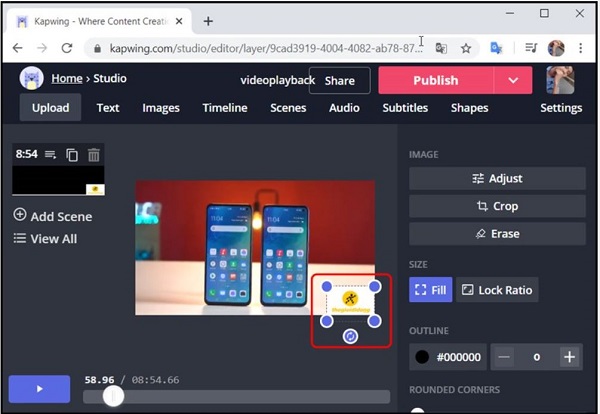Click the rotate handle below the logo
This screenshot has height=414, width=600.
coord(350,337)
